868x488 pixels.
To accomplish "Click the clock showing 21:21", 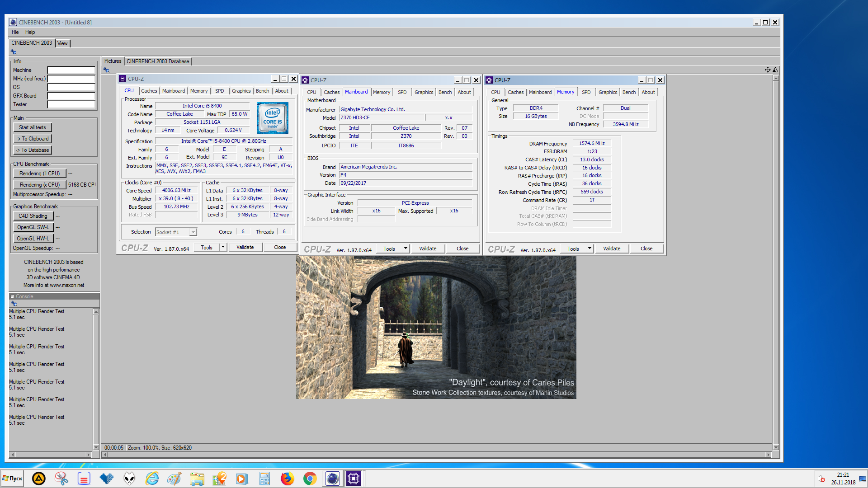I will point(843,475).
